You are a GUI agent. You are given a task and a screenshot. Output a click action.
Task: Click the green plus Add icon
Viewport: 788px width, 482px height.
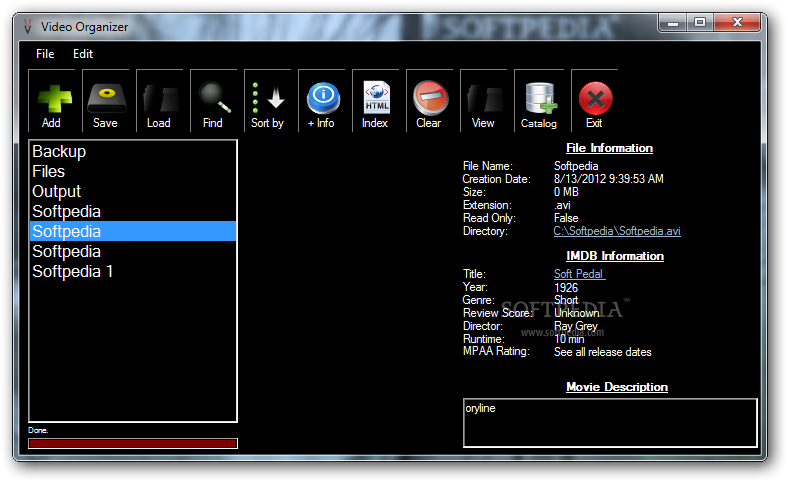click(55, 99)
